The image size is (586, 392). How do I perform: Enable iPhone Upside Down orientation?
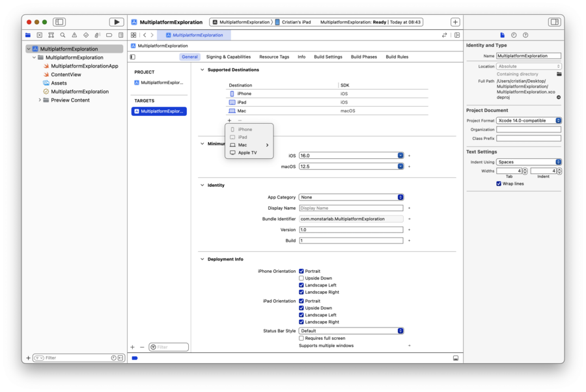click(301, 278)
